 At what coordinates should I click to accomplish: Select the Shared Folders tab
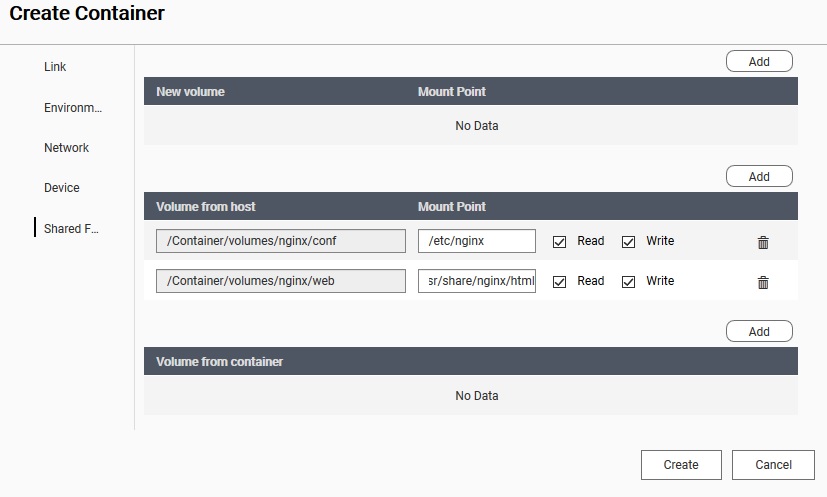click(x=70, y=229)
